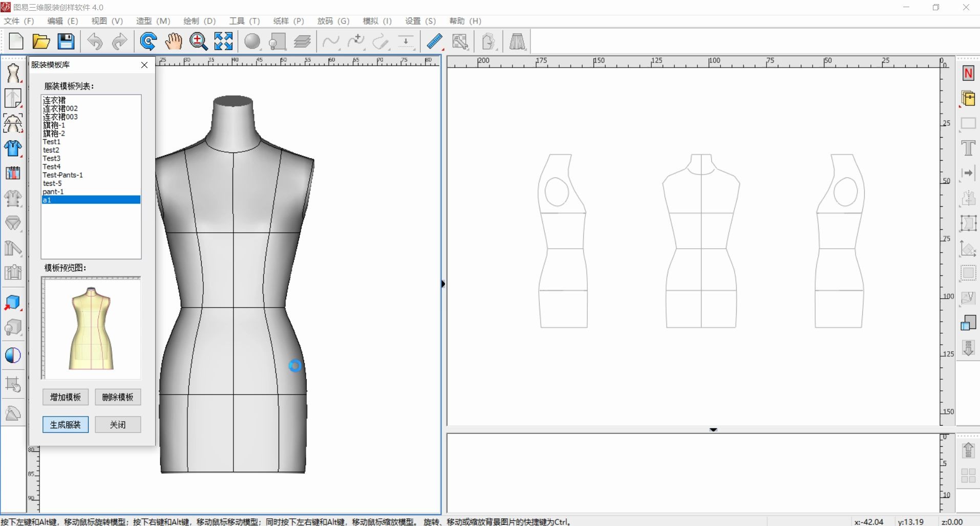The image size is (980, 526).
Task: Click the half-sphere rendering icon
Action: coord(13,355)
